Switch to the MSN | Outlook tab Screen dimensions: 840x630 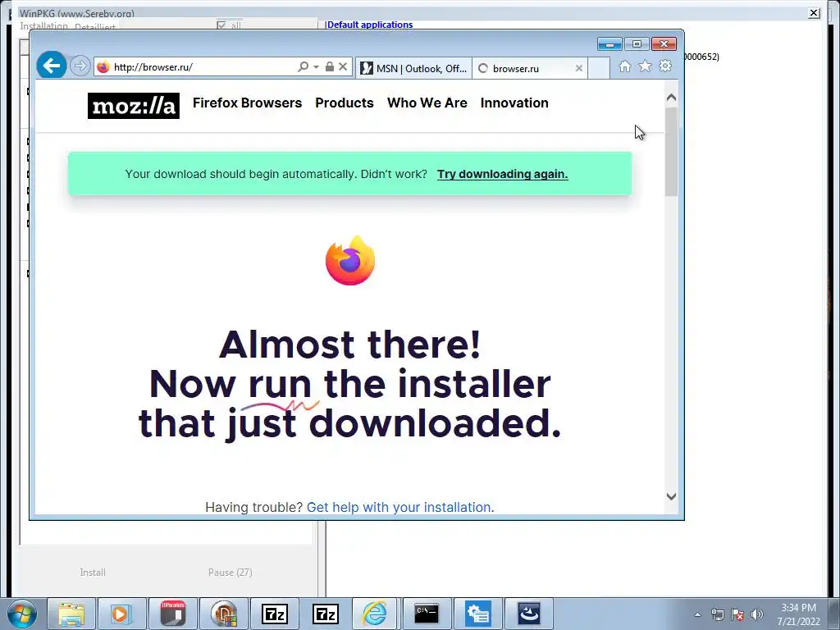click(413, 69)
